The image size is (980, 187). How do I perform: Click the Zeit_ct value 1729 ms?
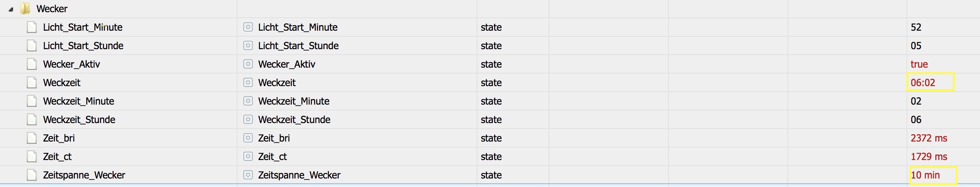point(929,157)
